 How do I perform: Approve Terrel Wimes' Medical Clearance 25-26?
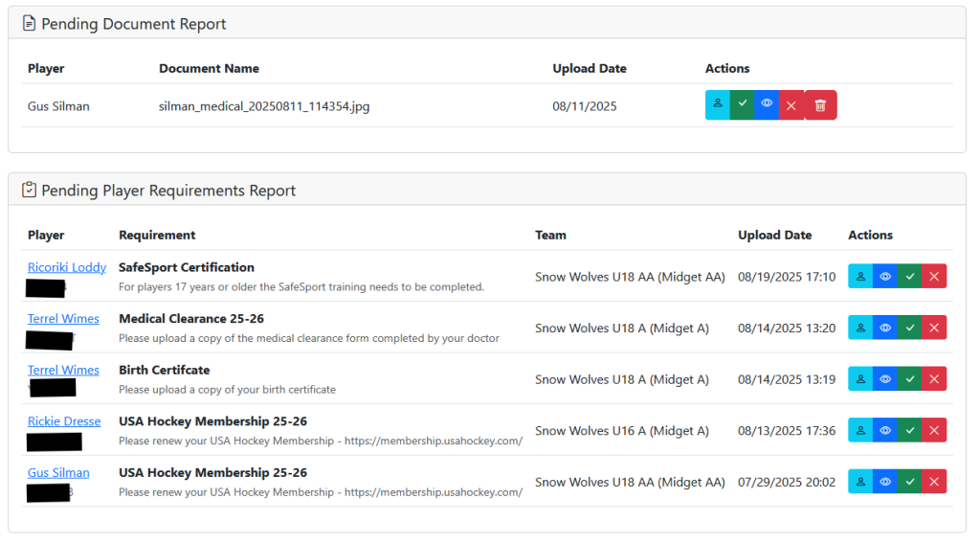[x=909, y=328]
